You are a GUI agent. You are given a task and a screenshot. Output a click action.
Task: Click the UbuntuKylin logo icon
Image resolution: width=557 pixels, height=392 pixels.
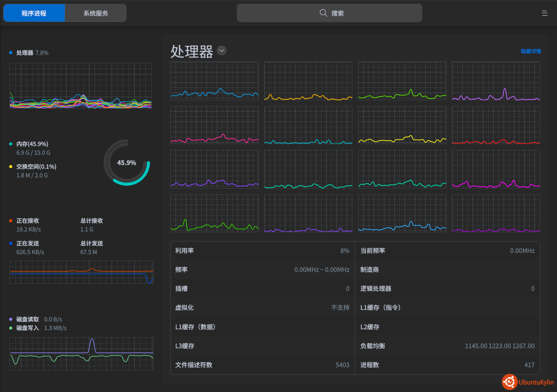(x=510, y=382)
